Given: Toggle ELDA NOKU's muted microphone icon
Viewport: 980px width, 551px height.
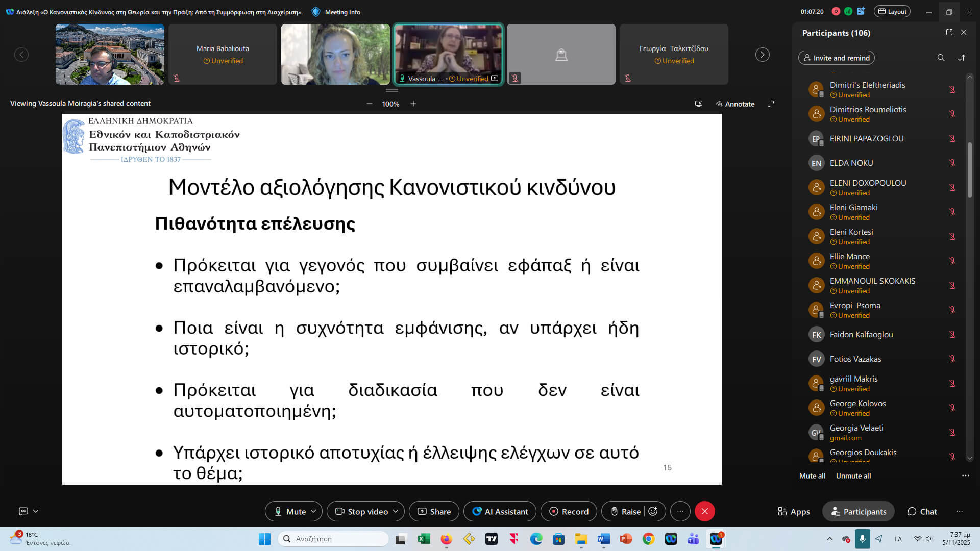Looking at the screenshot, I should tap(952, 163).
